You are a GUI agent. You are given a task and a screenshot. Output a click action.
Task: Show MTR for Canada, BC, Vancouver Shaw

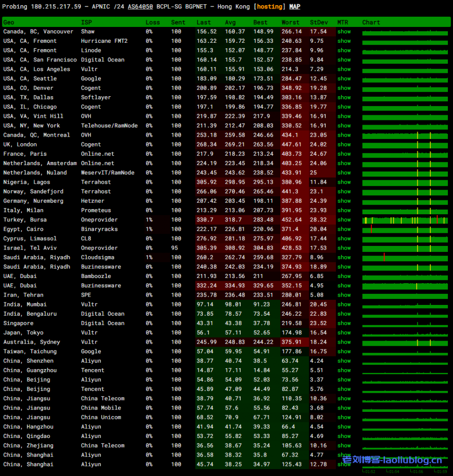click(344, 32)
